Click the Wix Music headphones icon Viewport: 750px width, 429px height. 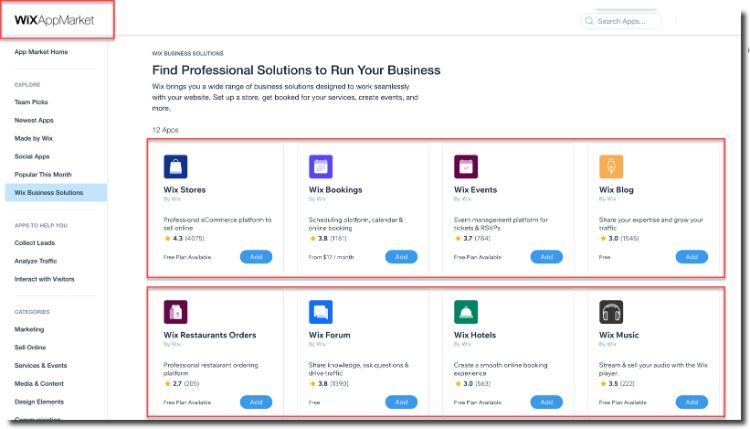[x=611, y=312]
